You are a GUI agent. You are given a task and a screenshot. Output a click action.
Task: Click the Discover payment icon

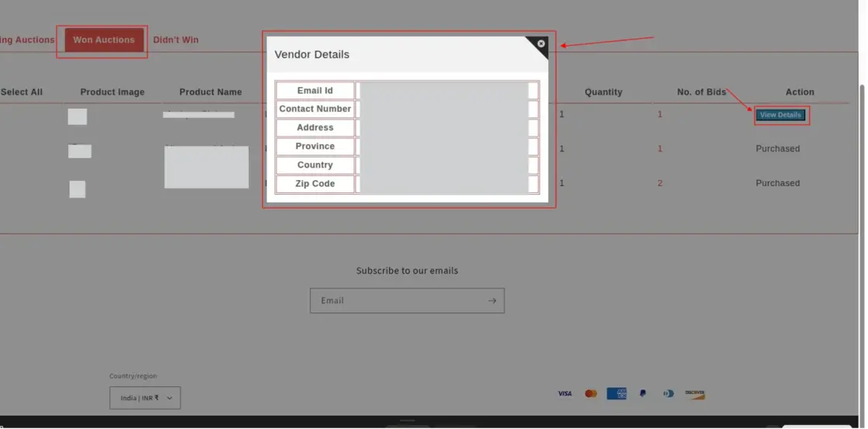pyautogui.click(x=694, y=393)
